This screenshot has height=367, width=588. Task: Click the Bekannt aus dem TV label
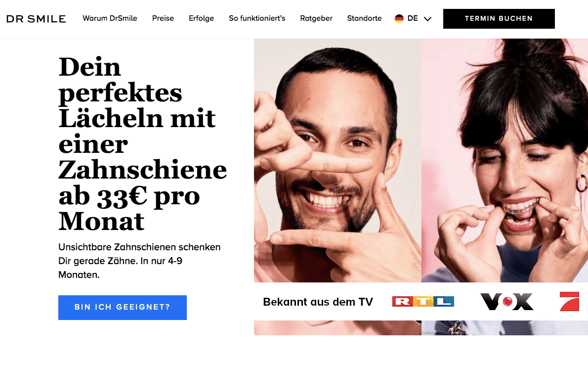[x=318, y=302]
